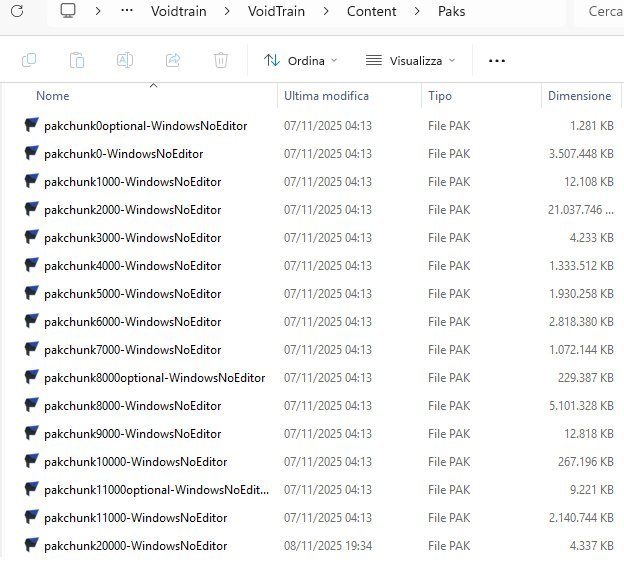Screen dimensions: 624x564
Task: Select file pakchunk11000-WindowsNoEditor
Action: (x=135, y=517)
